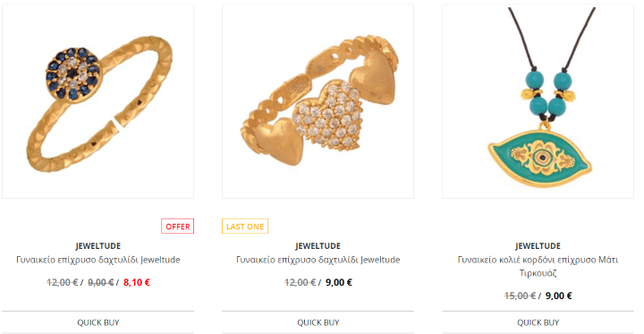Quick buy the evil eye ring
644x334 pixels.
98,322
